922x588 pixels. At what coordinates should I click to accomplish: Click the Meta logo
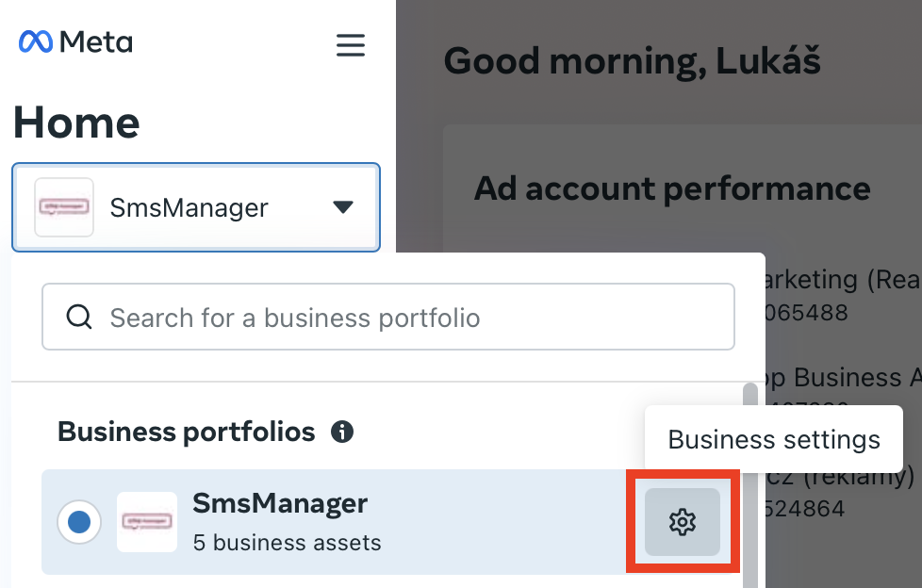[75, 42]
